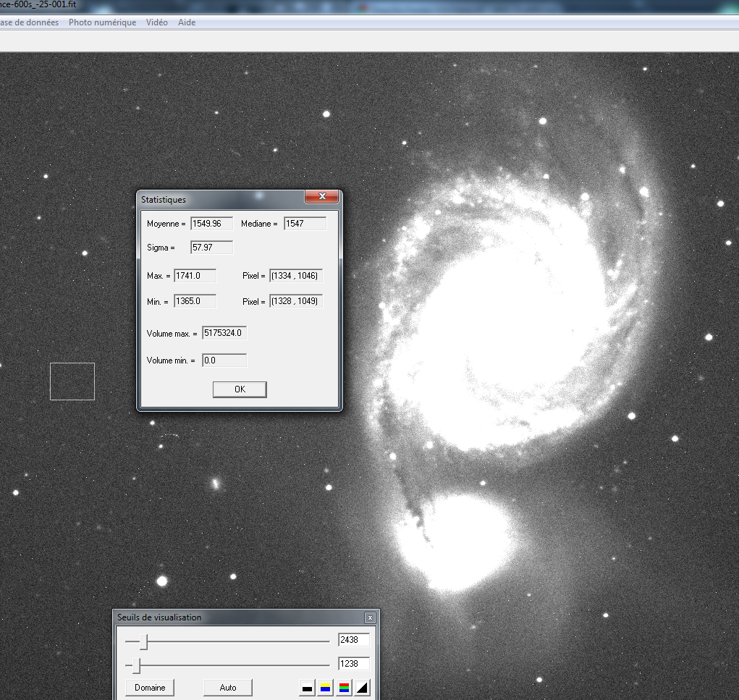The width and height of the screenshot is (739, 700).
Task: Open the Aide menu
Action: [x=186, y=22]
